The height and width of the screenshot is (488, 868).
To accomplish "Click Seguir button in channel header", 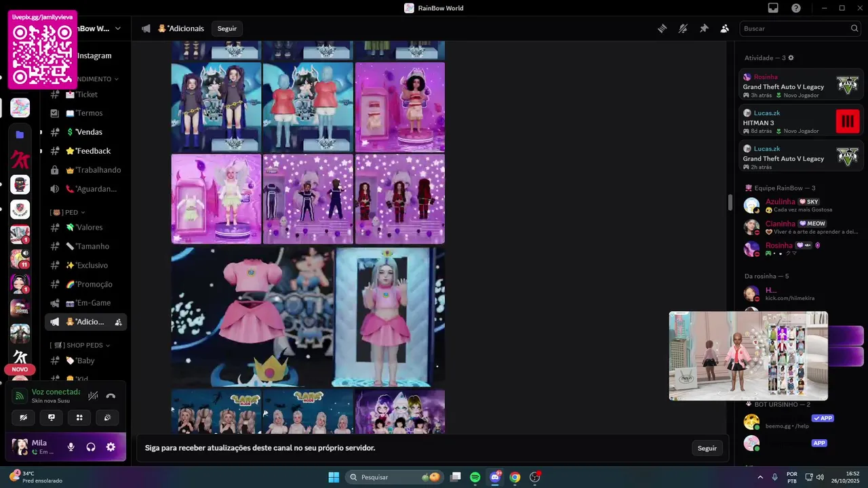I will (x=227, y=28).
